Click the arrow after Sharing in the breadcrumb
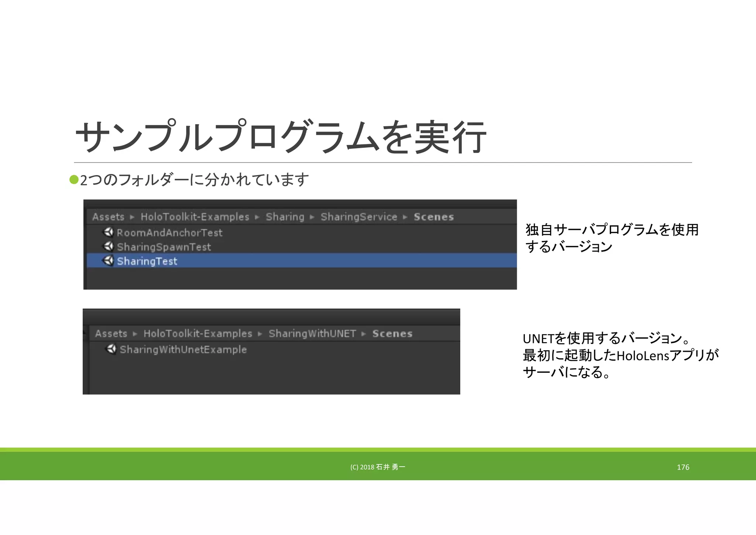This screenshot has width=756, height=535. click(312, 217)
